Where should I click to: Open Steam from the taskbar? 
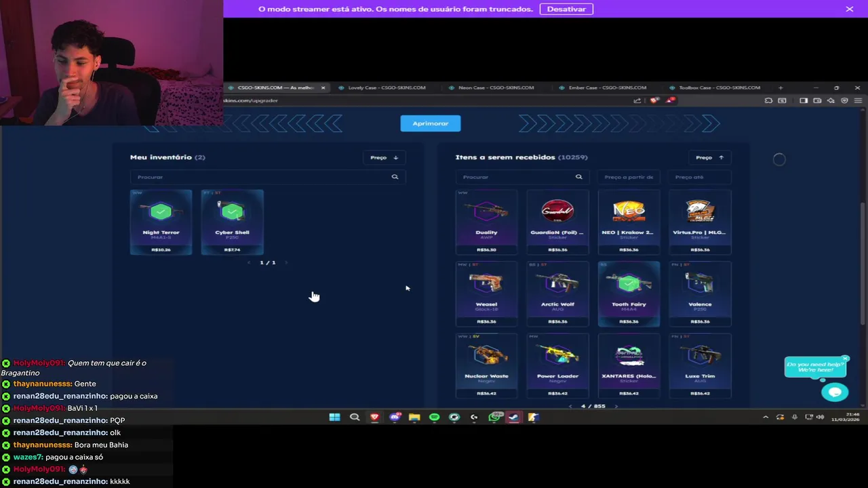pyautogui.click(x=513, y=417)
